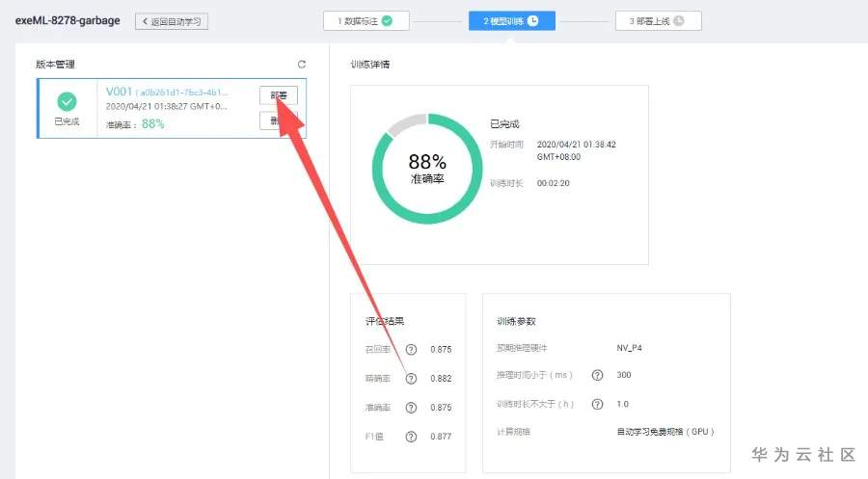Image resolution: width=868 pixels, height=479 pixels.
Task: Click the clock icon on step 2 tab
Action: coord(533,21)
